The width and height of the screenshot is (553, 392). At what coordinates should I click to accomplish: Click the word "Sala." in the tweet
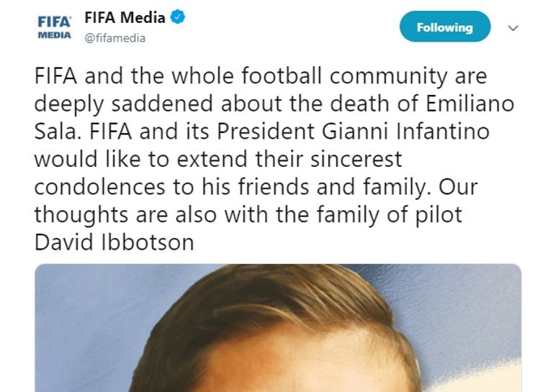55,132
